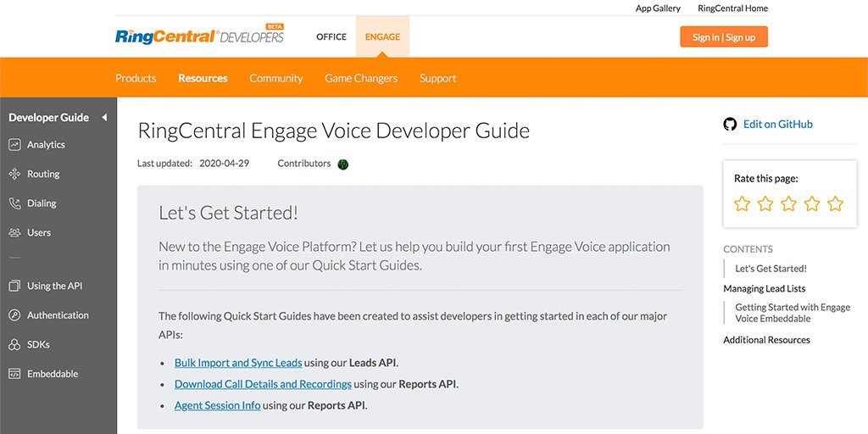Click the Analytics chart icon in sidebar
The image size is (868, 434).
(x=14, y=145)
